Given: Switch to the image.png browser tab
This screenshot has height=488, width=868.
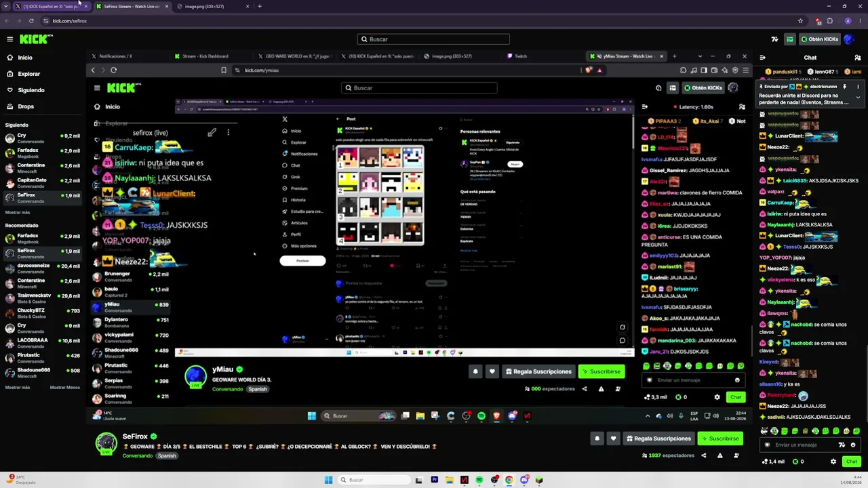Looking at the screenshot, I should (212, 6).
